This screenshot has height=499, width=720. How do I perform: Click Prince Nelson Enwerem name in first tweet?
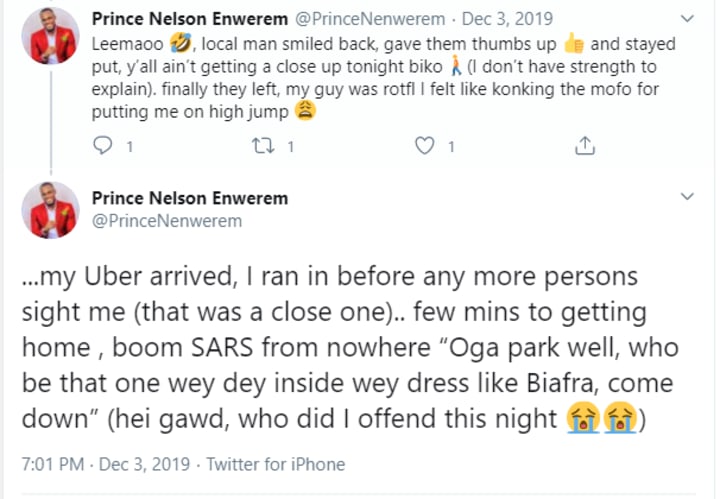[x=189, y=18]
